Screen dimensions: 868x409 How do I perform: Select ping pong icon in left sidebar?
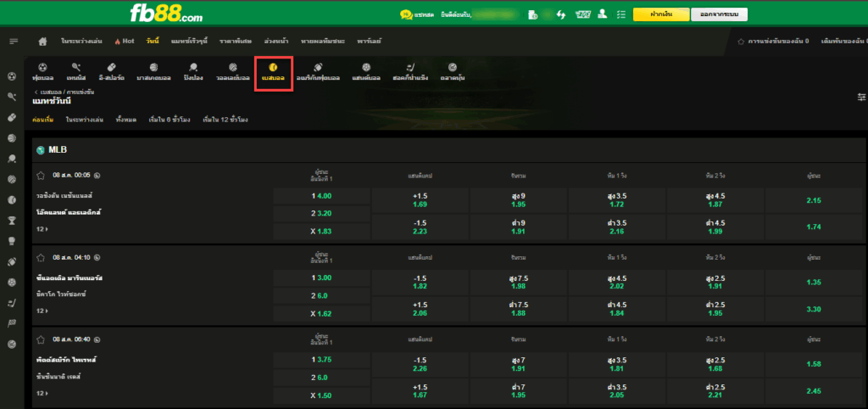click(x=12, y=159)
